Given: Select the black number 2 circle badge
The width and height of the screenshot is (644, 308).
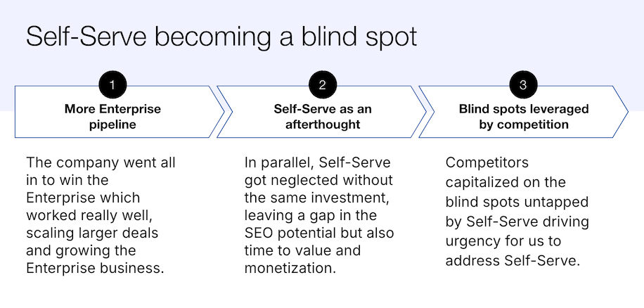Looking at the screenshot, I should [x=323, y=85].
